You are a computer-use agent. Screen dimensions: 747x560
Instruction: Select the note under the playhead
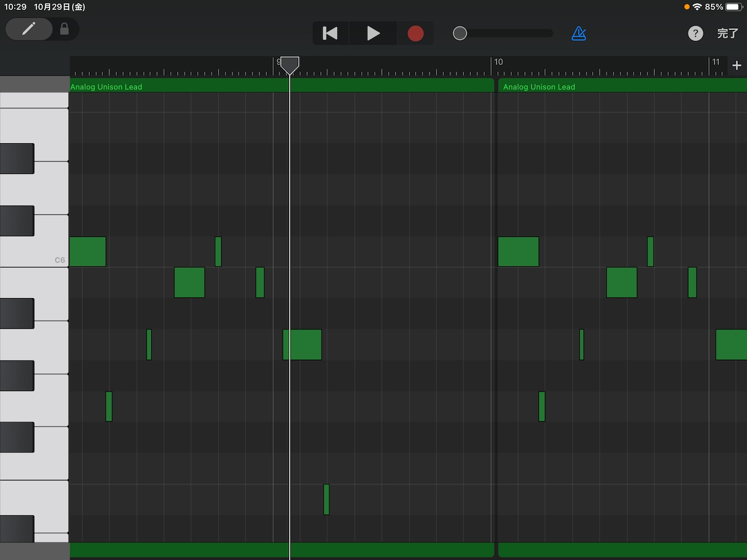point(302,345)
